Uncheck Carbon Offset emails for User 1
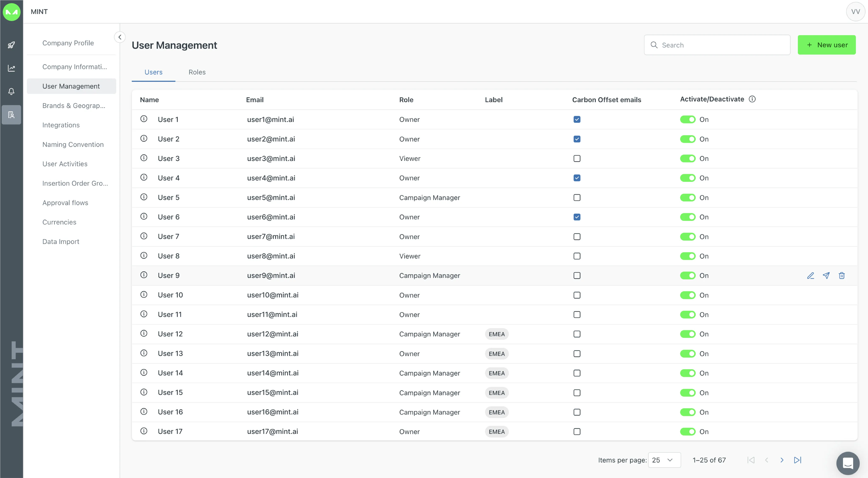This screenshot has height=478, width=868. [x=577, y=119]
